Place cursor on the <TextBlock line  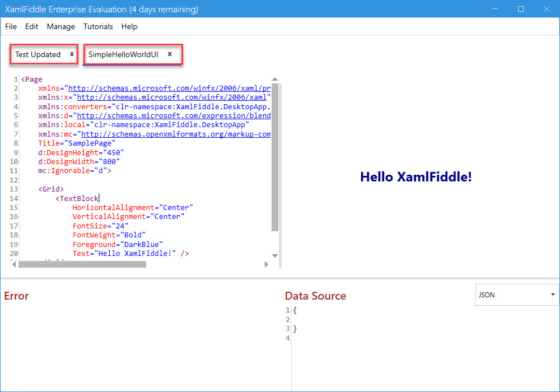pyautogui.click(x=77, y=198)
